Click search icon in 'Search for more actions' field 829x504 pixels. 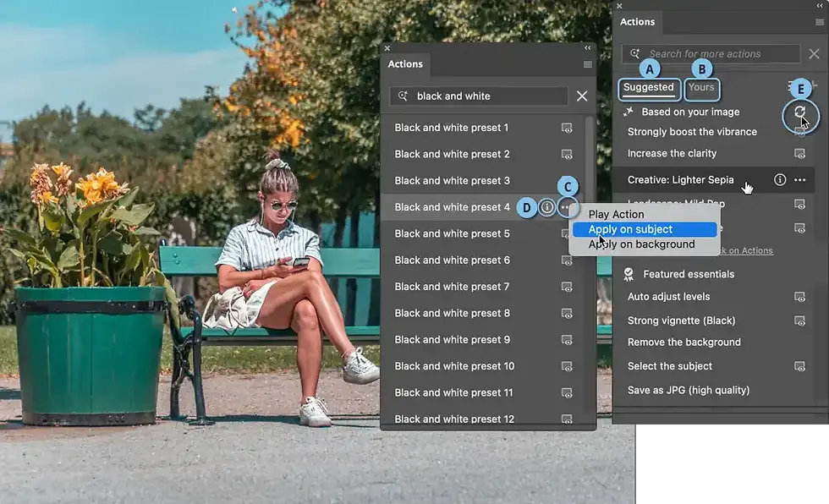tap(635, 53)
